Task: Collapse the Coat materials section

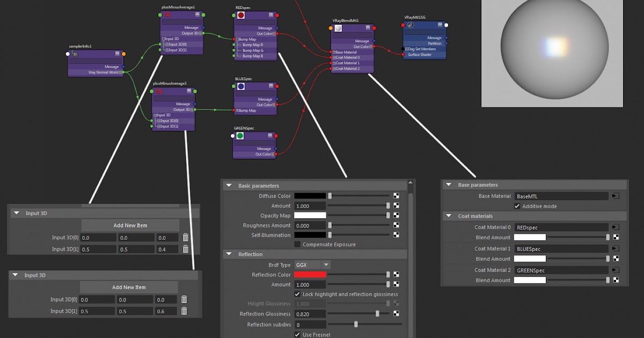Action: (449, 215)
